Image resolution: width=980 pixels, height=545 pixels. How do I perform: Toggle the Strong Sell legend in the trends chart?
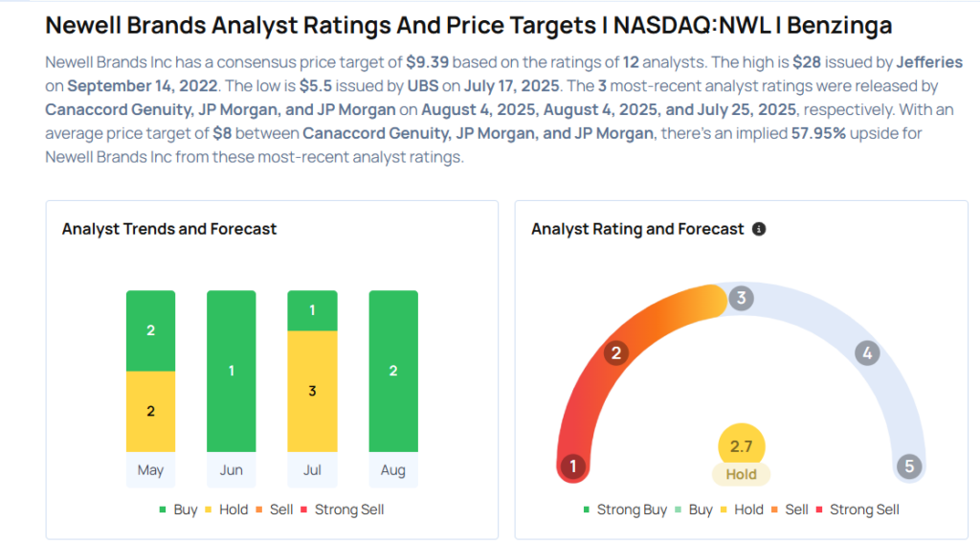point(344,510)
